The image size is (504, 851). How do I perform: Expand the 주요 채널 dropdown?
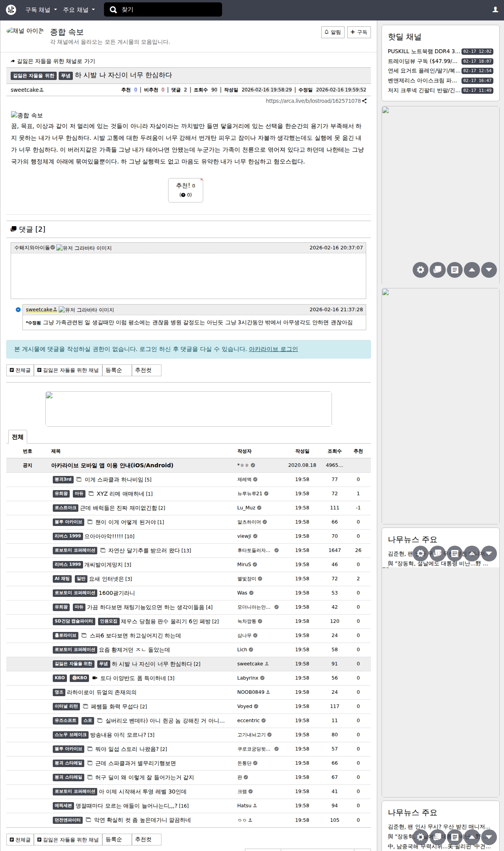(x=79, y=10)
